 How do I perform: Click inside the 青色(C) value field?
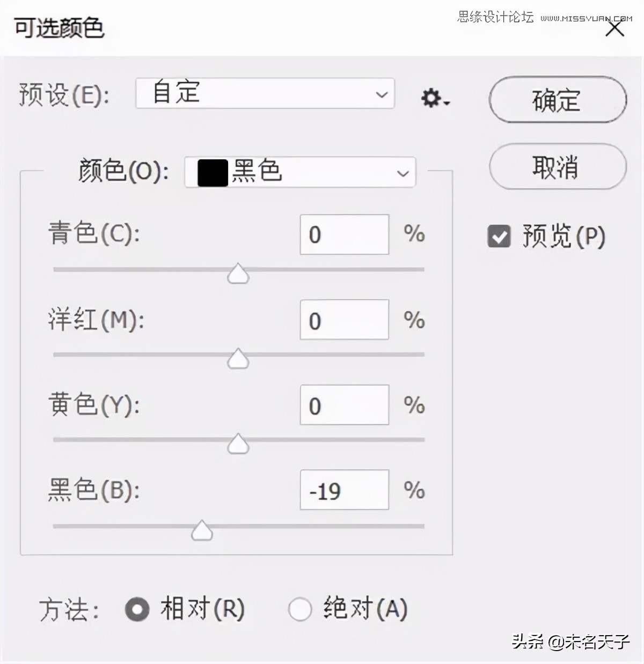click(343, 235)
